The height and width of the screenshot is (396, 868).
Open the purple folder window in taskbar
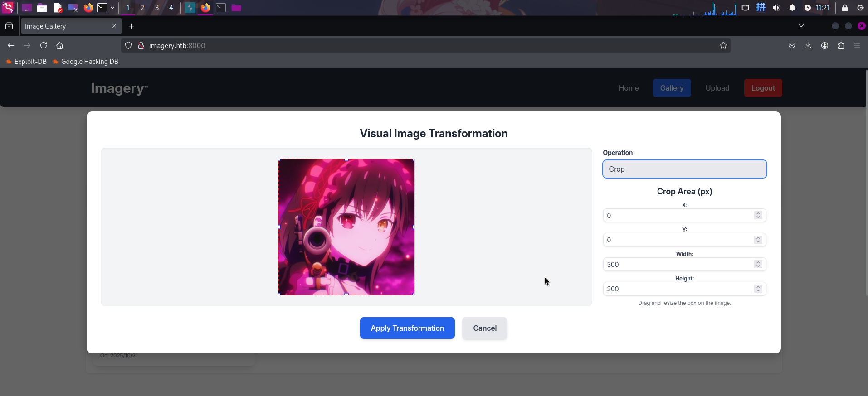(x=236, y=8)
